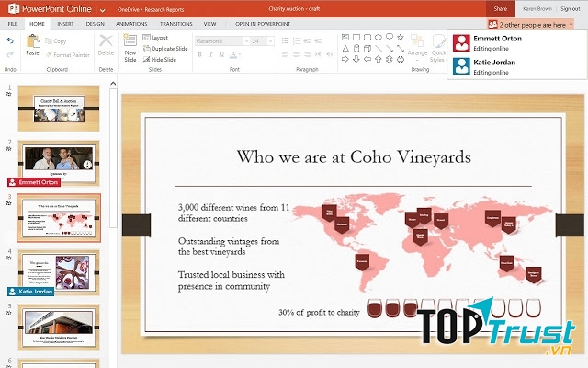The width and height of the screenshot is (588, 368).
Task: Select the rounded rectangle shape
Action: [367, 37]
